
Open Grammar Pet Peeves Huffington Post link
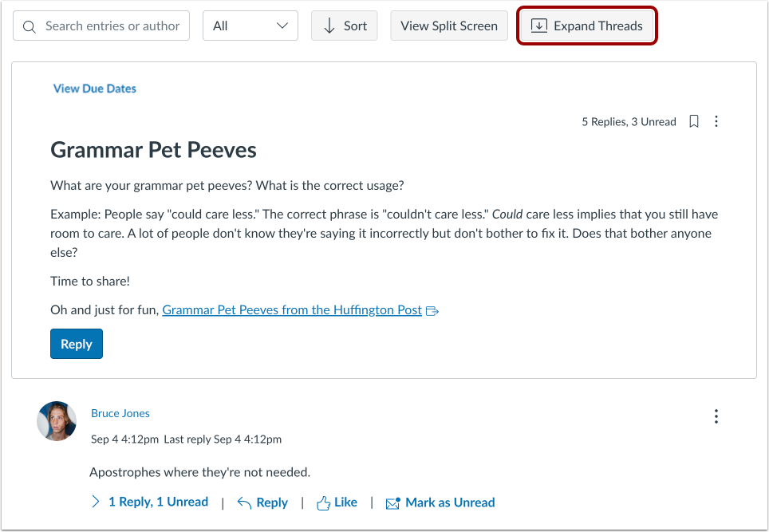292,310
